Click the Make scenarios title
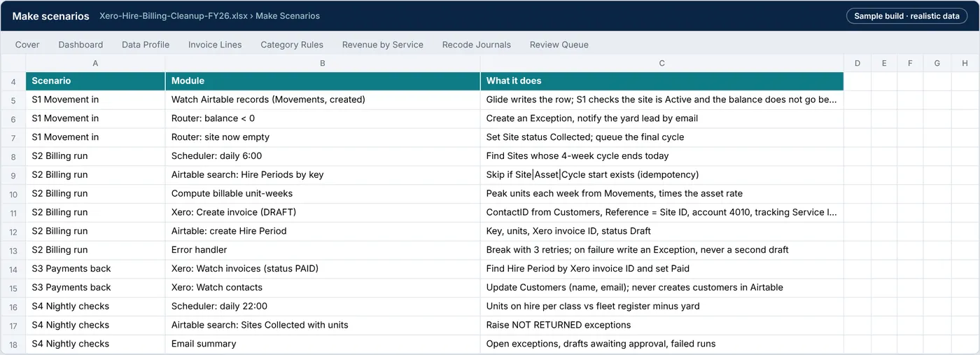980x355 pixels. tap(51, 16)
